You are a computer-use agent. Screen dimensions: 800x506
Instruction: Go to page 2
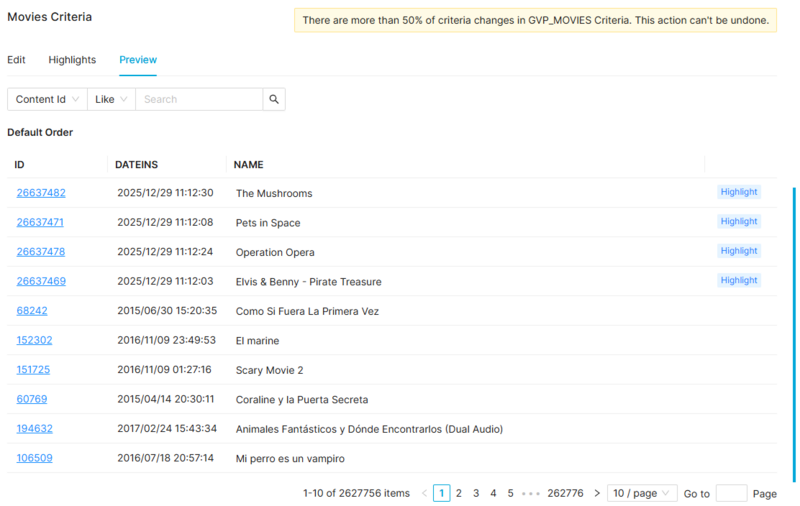(x=459, y=493)
